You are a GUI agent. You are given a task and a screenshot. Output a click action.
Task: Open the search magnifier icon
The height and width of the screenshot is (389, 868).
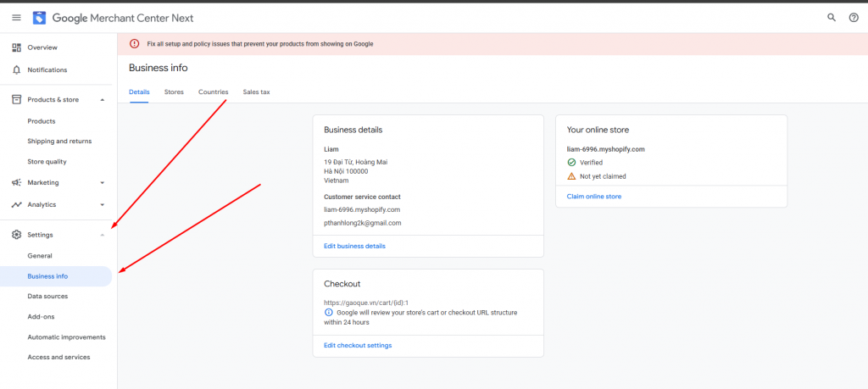pyautogui.click(x=831, y=18)
